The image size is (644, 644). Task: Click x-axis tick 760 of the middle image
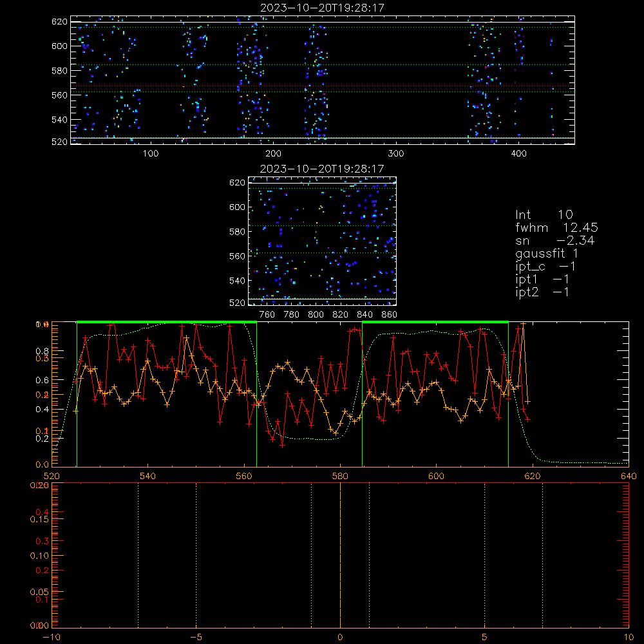(267, 315)
